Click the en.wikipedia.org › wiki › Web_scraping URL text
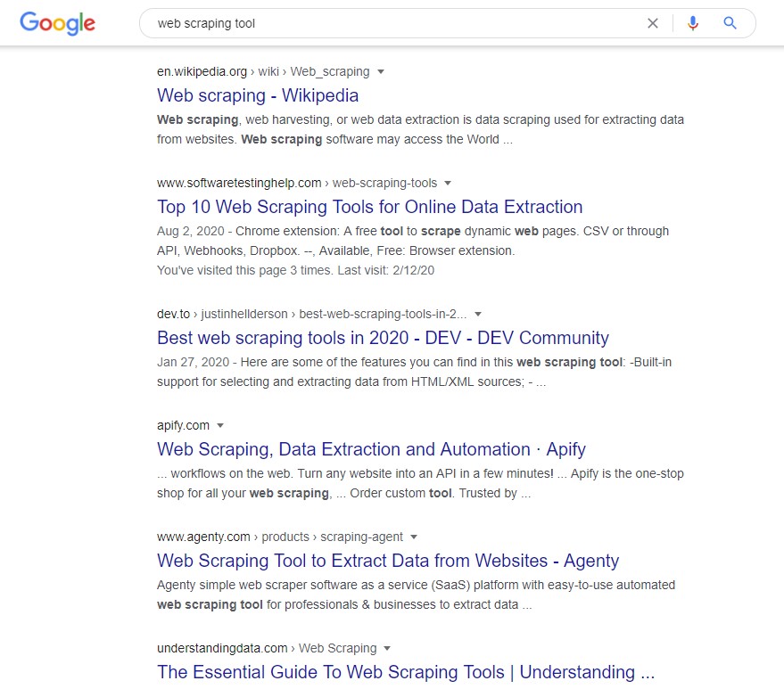Image resolution: width=784 pixels, height=689 pixels. (x=263, y=72)
